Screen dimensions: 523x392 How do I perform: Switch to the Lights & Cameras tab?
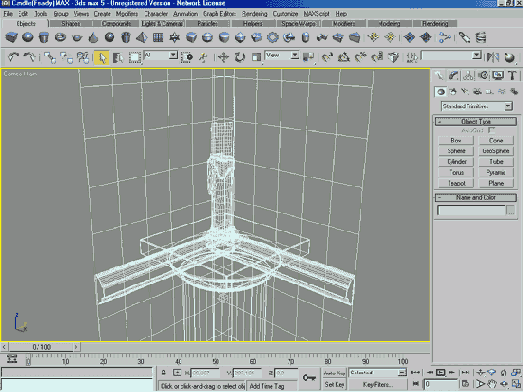tap(162, 24)
